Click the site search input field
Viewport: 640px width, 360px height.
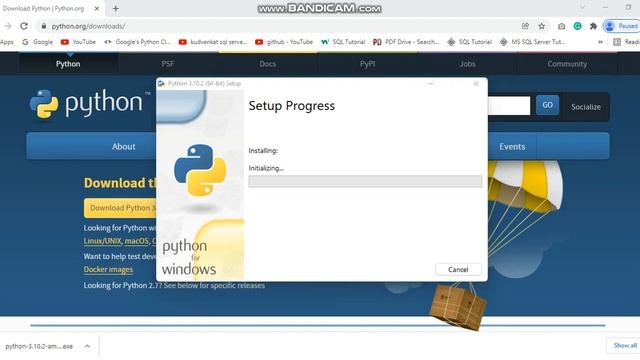click(x=509, y=105)
